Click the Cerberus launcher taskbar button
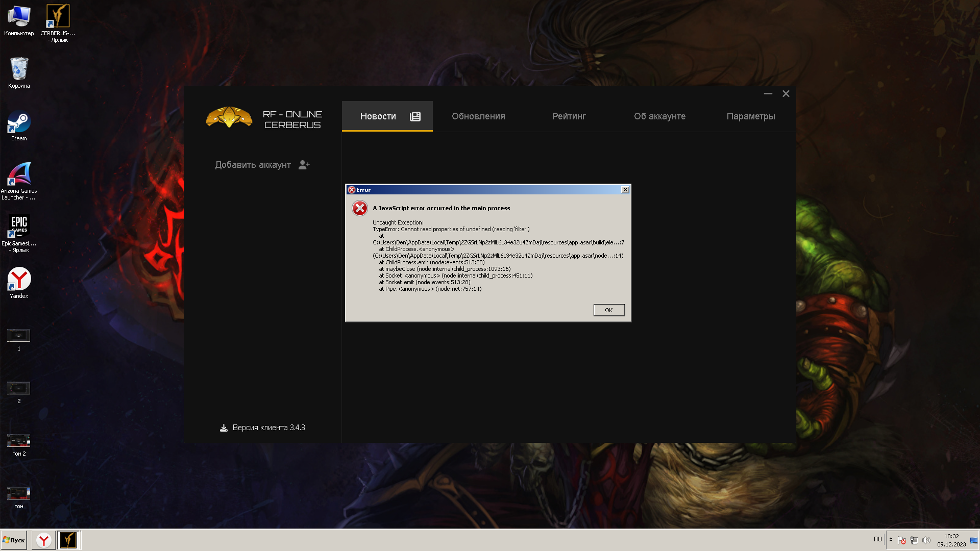Viewport: 980px width, 551px height. (x=68, y=540)
